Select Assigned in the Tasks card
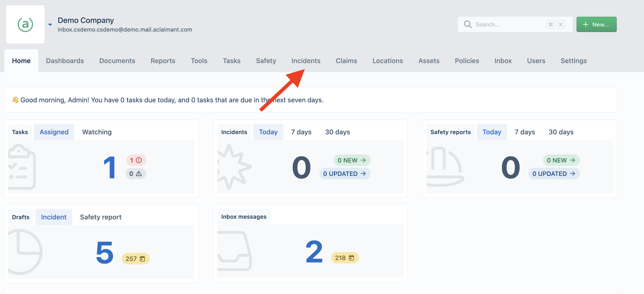The image size is (644, 294). (x=54, y=132)
